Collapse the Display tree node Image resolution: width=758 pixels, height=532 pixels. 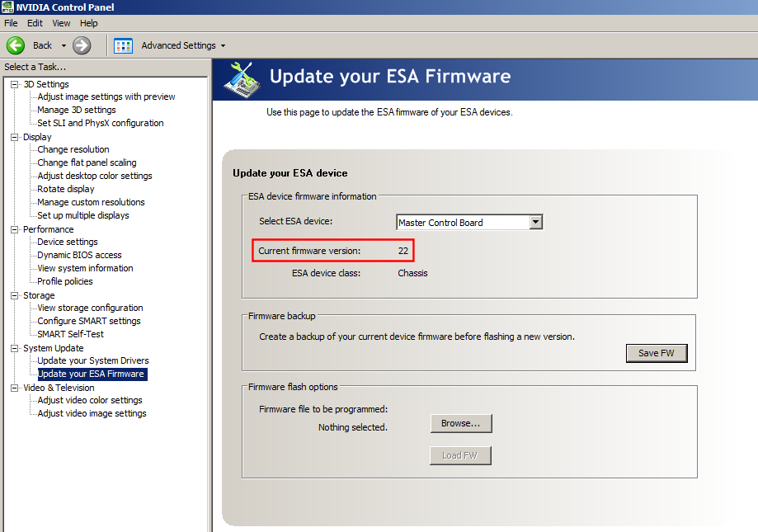tap(15, 137)
